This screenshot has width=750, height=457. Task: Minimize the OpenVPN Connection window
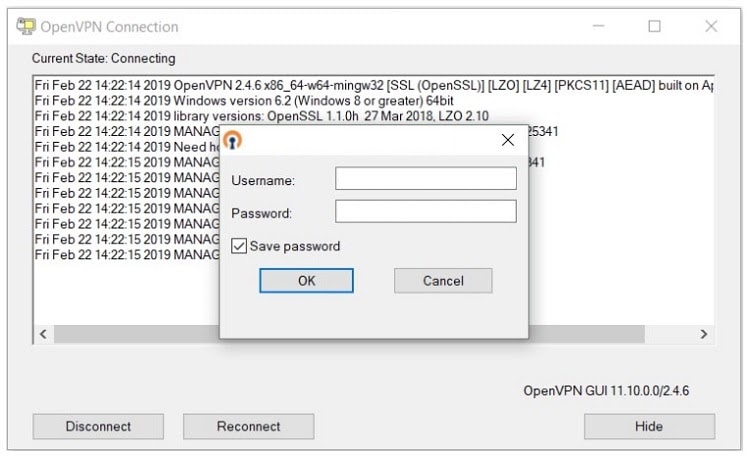(x=598, y=26)
